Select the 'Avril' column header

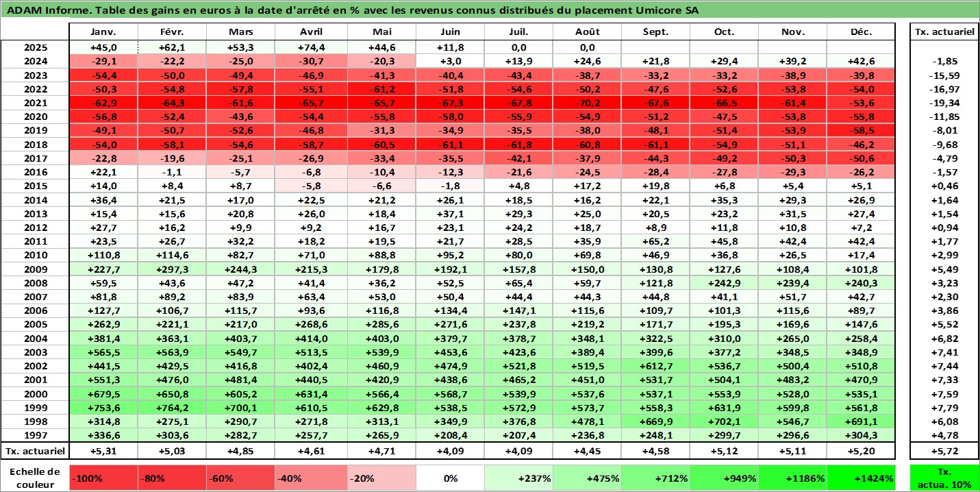pos(311,32)
